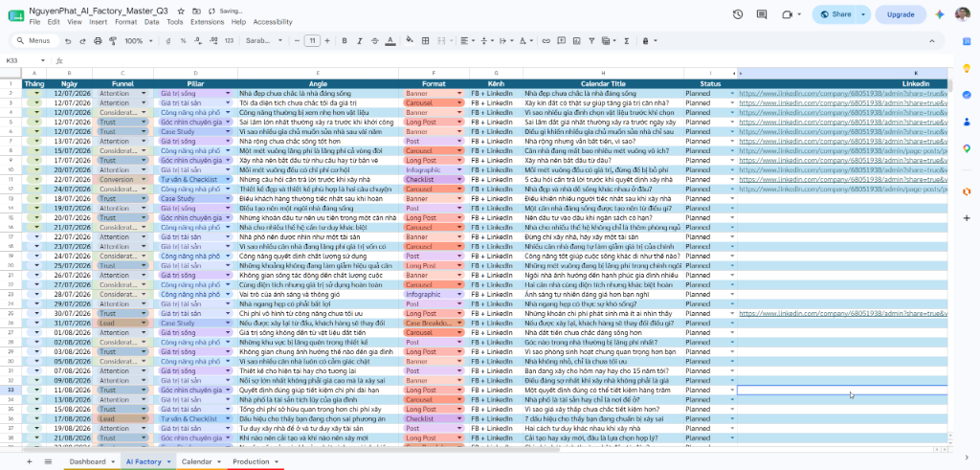Image resolution: width=980 pixels, height=470 pixels.
Task: Open the Menus search box
Action: [35, 41]
